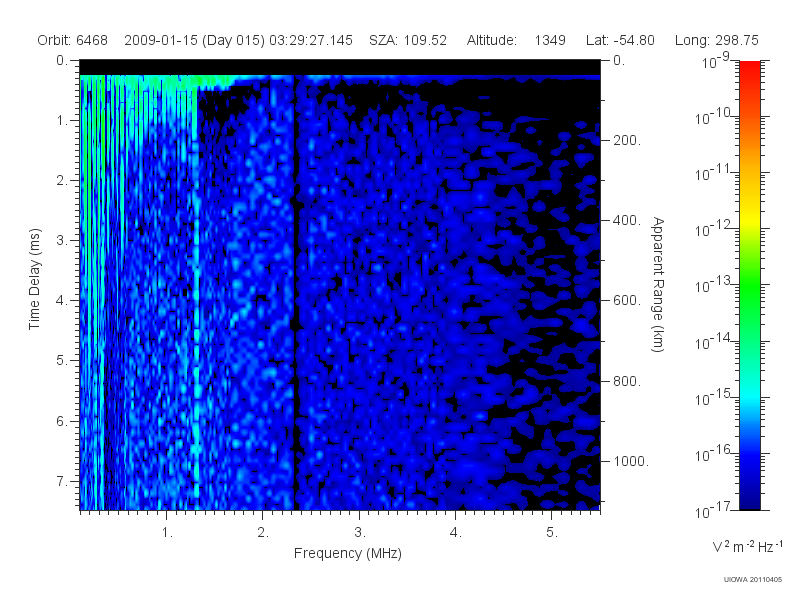Click the colorbar bottom label 10^-17
The width and height of the screenshot is (800, 600).
714,510
